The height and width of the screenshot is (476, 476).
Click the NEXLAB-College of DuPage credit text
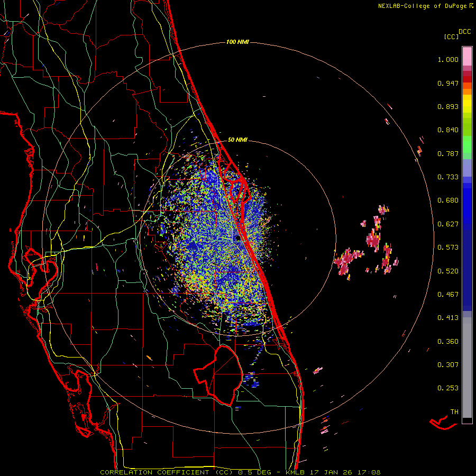422,6
